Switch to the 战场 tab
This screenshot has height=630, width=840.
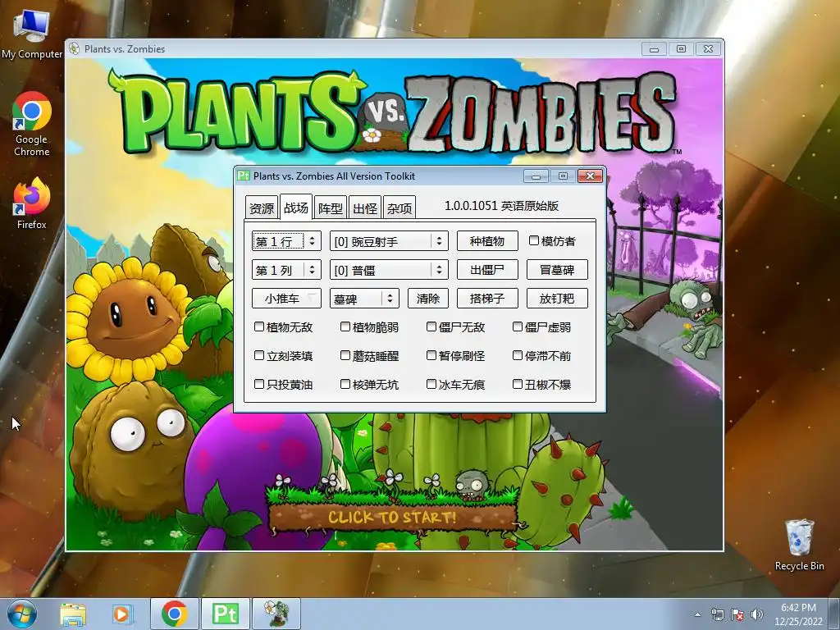point(296,207)
